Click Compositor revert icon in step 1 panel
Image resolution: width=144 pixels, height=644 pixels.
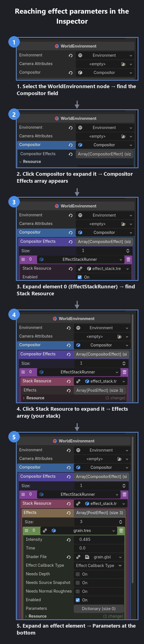coord(70,73)
